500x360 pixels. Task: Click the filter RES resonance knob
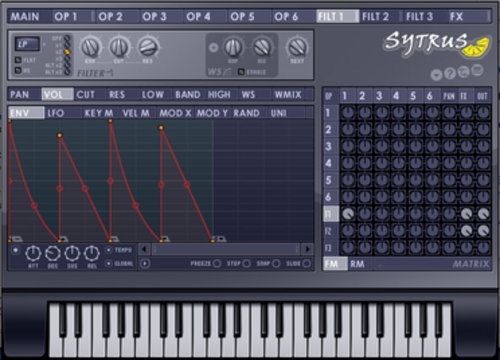pos(148,47)
